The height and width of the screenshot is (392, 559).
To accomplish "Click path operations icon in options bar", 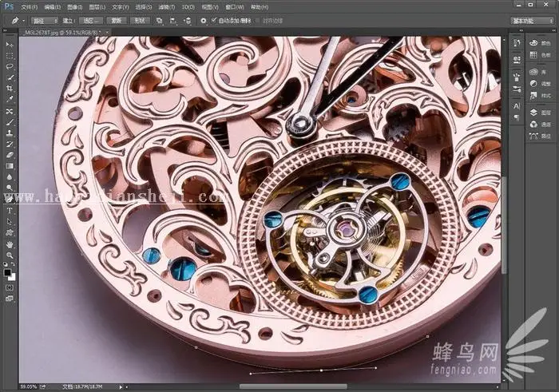I will (x=160, y=21).
